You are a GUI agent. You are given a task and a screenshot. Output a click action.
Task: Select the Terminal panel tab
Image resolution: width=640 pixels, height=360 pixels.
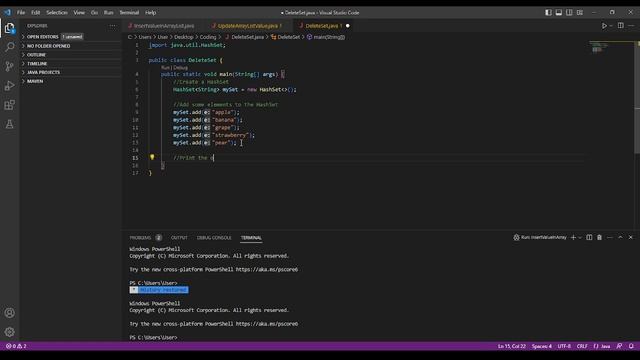251,238
